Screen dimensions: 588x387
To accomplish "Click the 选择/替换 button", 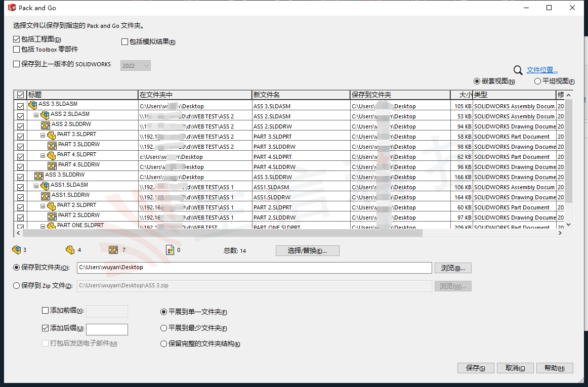I will click(307, 251).
